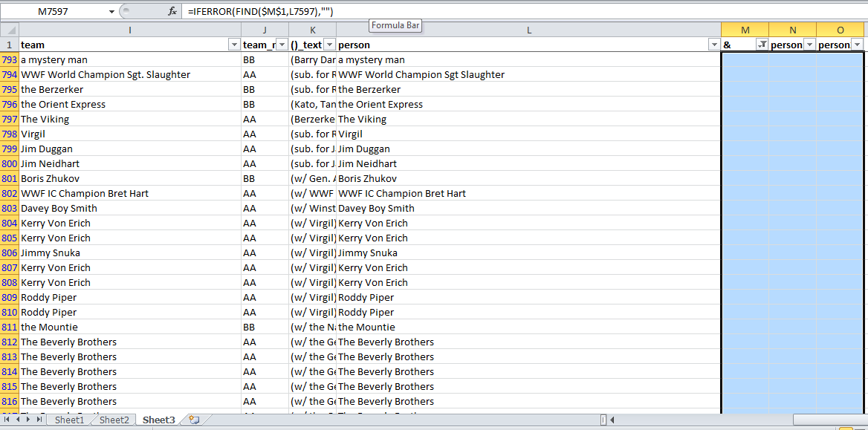This screenshot has width=868, height=430.
Task: Click the Insert Worksheet icon
Action: (194, 420)
